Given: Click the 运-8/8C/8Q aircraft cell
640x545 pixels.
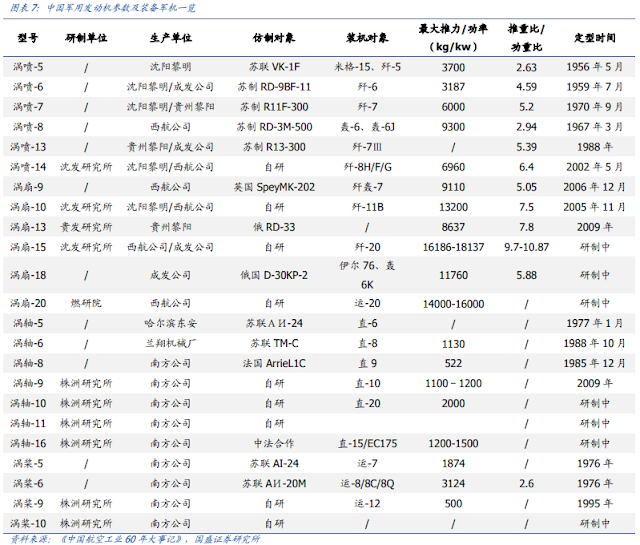Looking at the screenshot, I should [x=367, y=483].
